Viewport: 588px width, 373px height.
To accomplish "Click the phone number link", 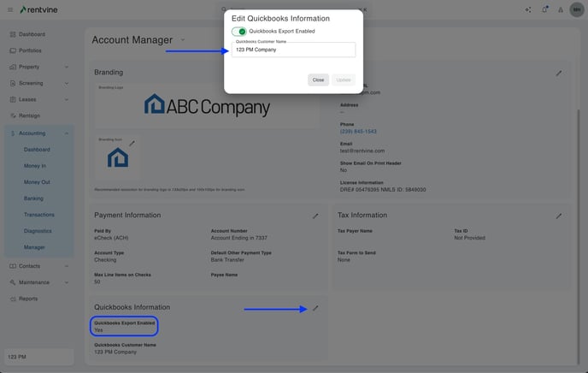I will click(358, 132).
